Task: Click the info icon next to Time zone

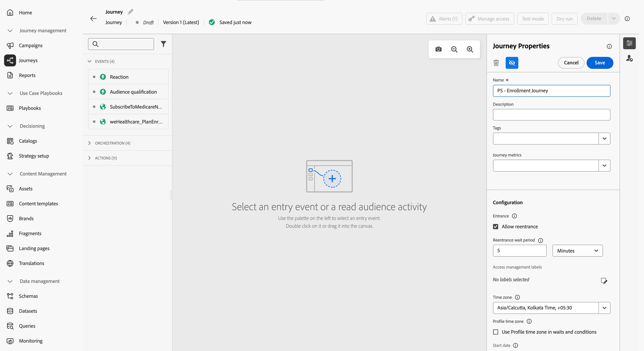Action: click(x=518, y=297)
